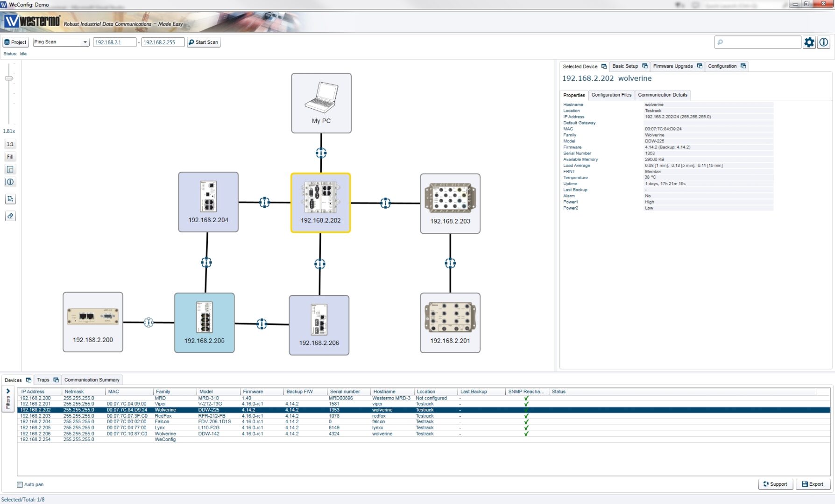Click the Start Scan button
Screen dimensions: 835x504
[x=204, y=42]
